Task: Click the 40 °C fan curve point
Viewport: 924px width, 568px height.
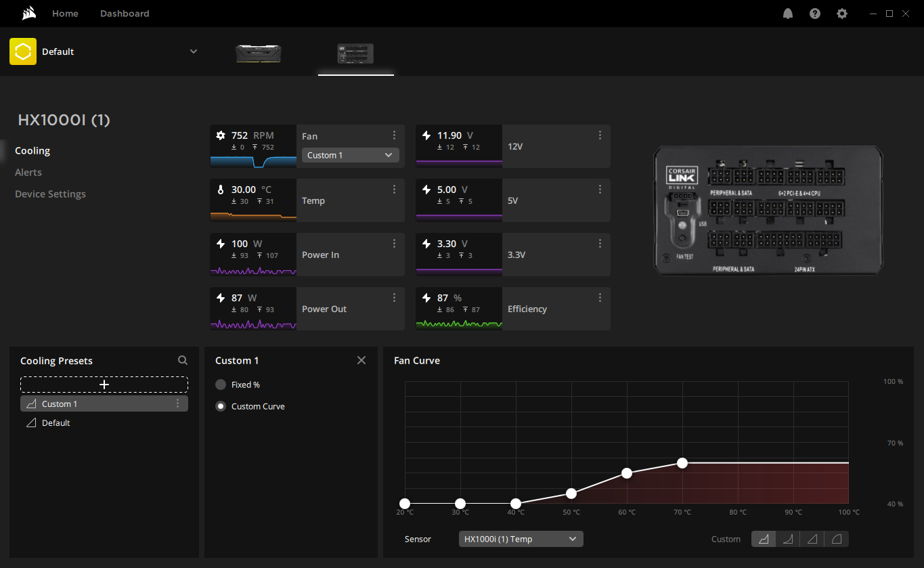Action: click(516, 504)
